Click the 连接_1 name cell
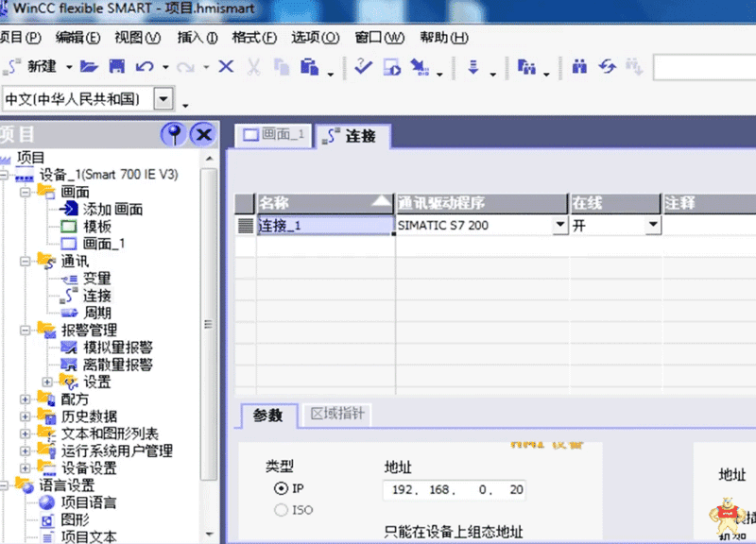 coord(326,225)
